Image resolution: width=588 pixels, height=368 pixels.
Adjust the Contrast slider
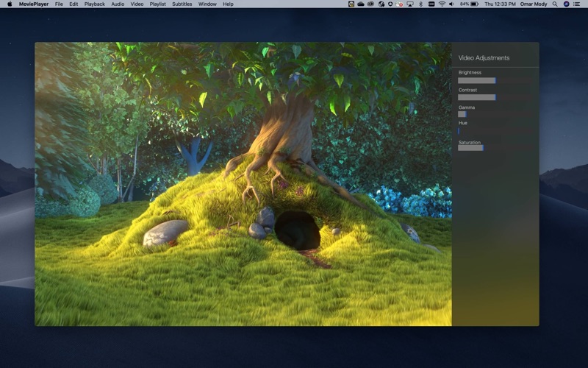[495, 97]
